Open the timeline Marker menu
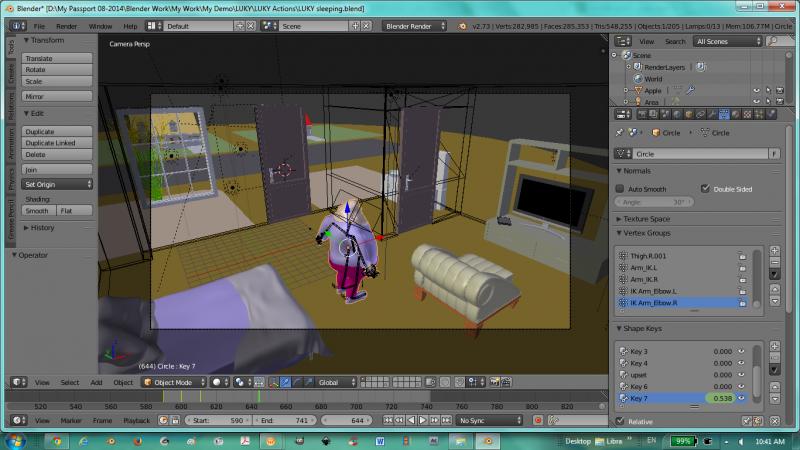This screenshot has width=800, height=450. pos(71,420)
